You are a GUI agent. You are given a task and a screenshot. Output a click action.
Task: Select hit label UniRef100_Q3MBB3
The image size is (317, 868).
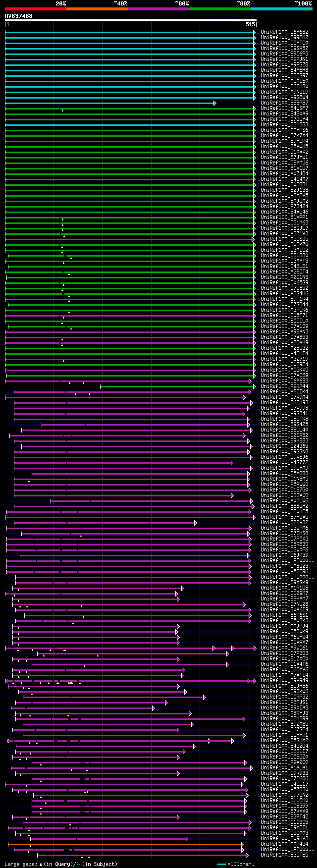coord(284,125)
